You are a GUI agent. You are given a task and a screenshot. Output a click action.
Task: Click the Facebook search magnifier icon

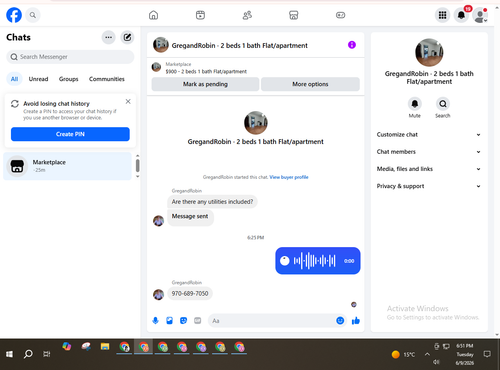[x=33, y=15]
